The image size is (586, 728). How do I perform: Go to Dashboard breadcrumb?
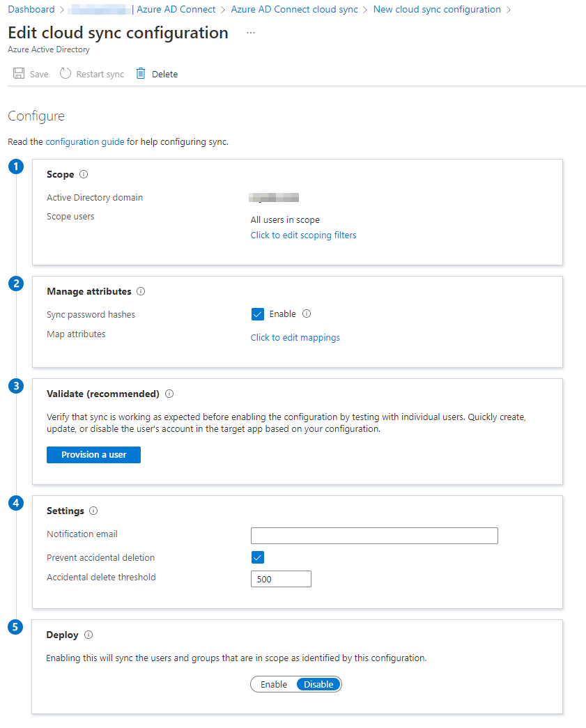click(x=31, y=9)
